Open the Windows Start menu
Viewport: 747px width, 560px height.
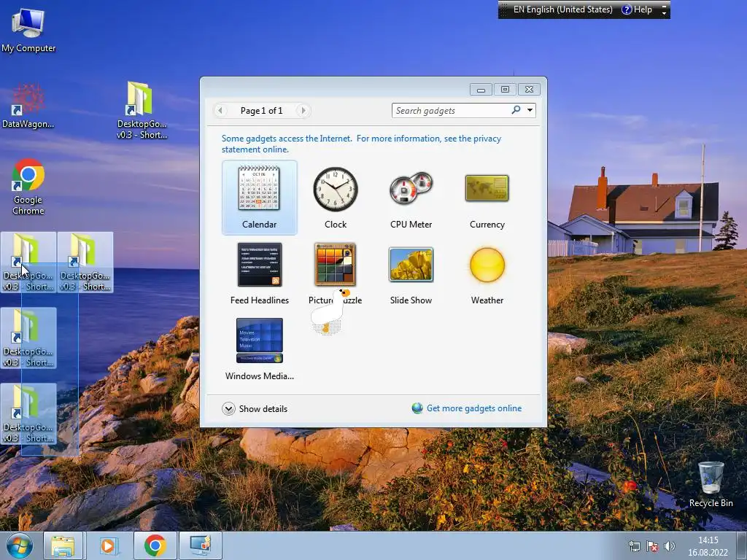(x=19, y=545)
